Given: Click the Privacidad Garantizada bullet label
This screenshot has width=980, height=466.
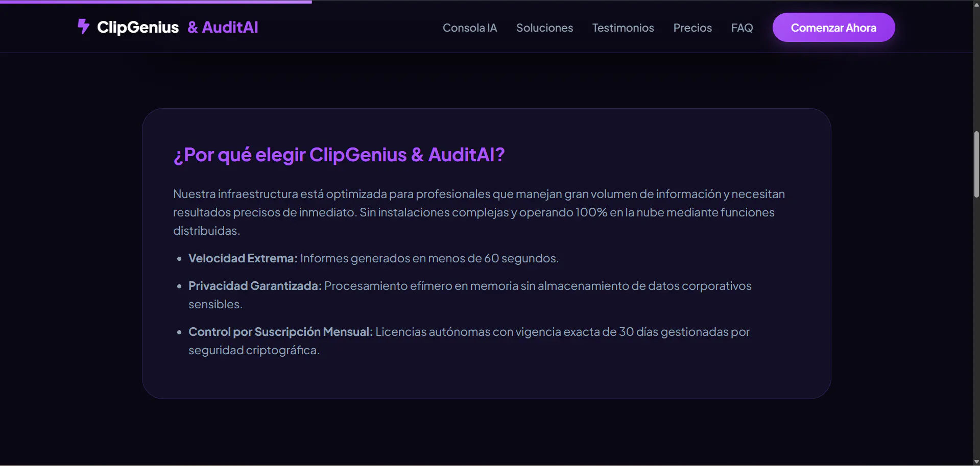Looking at the screenshot, I should tap(255, 286).
